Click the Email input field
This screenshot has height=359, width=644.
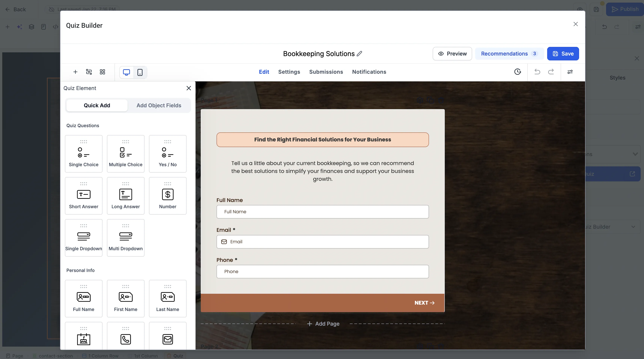click(x=323, y=242)
